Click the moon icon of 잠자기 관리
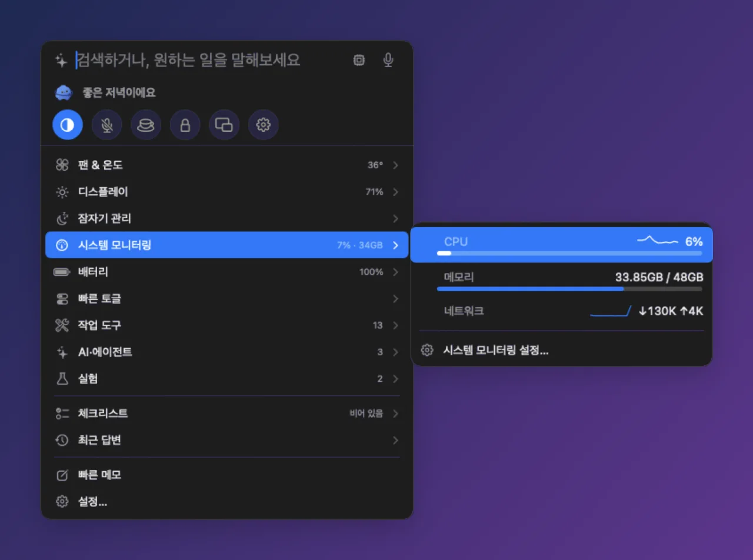Image resolution: width=753 pixels, height=560 pixels. 62,219
